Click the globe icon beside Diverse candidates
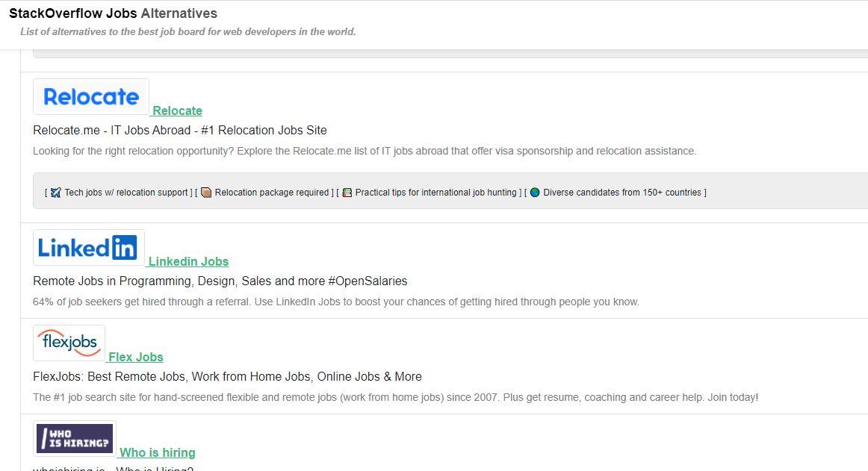This screenshot has height=471, width=868. (535, 193)
